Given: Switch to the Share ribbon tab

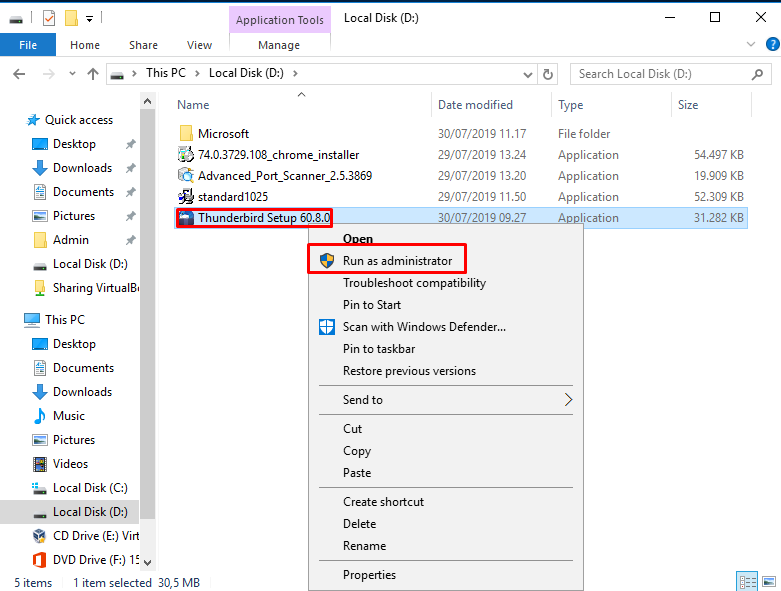Looking at the screenshot, I should (143, 45).
